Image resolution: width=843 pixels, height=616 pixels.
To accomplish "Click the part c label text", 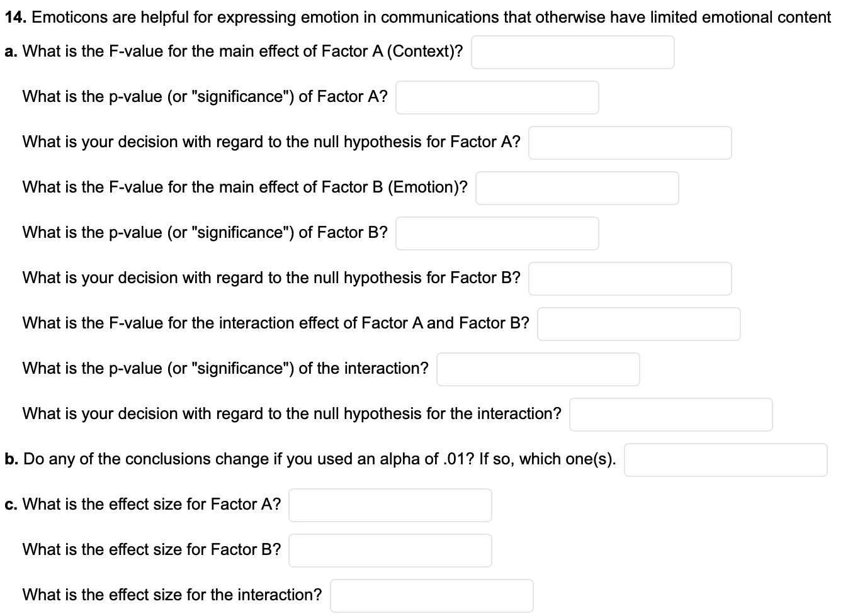I will pos(12,504).
